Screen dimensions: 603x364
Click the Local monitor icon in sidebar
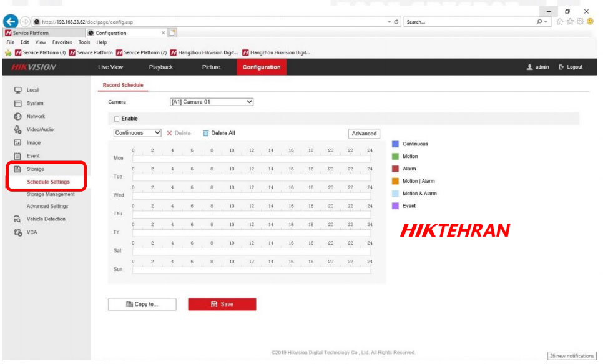pos(17,90)
